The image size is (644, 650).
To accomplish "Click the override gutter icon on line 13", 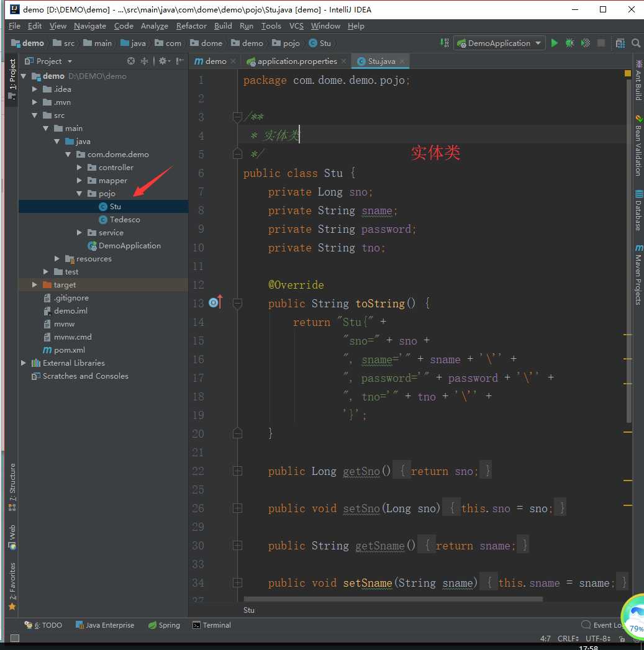I will (215, 302).
